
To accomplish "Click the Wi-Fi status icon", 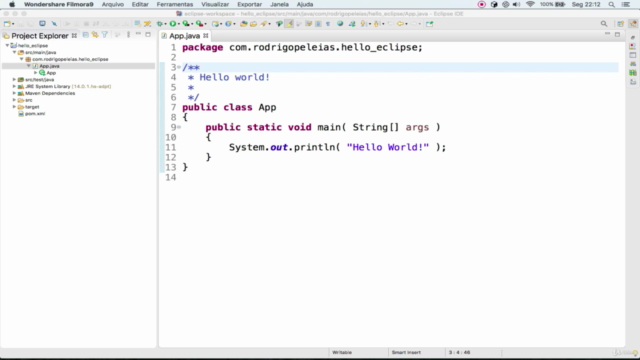I will [530, 4].
